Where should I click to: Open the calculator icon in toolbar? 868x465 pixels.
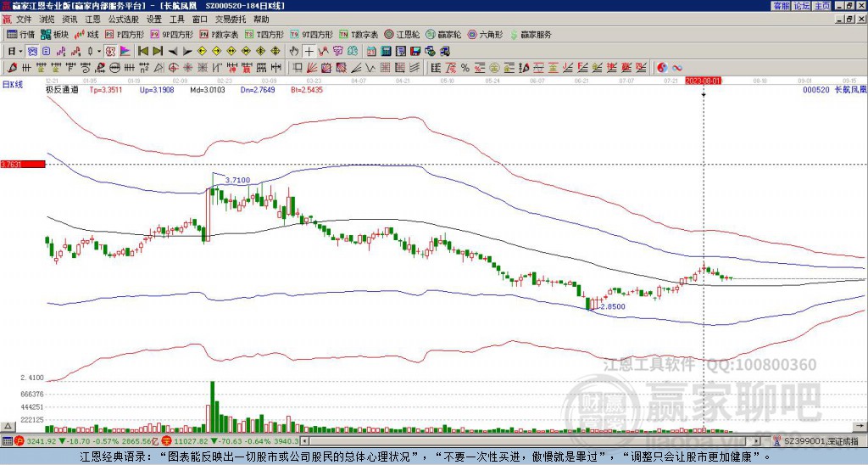387,52
